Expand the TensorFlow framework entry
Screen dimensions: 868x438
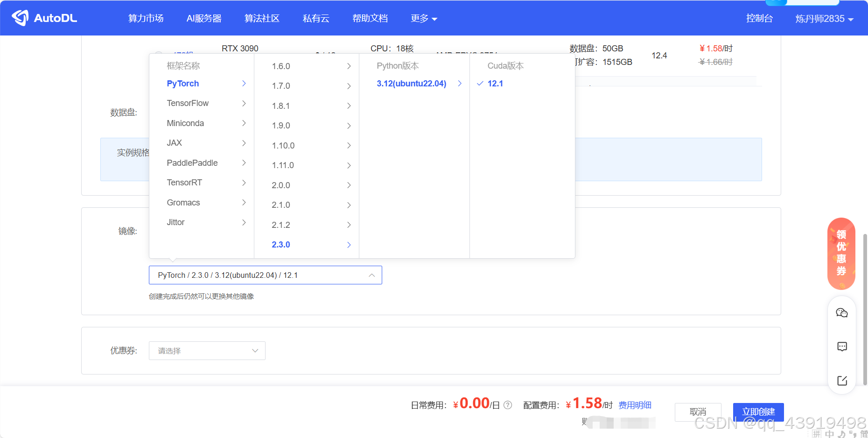202,103
